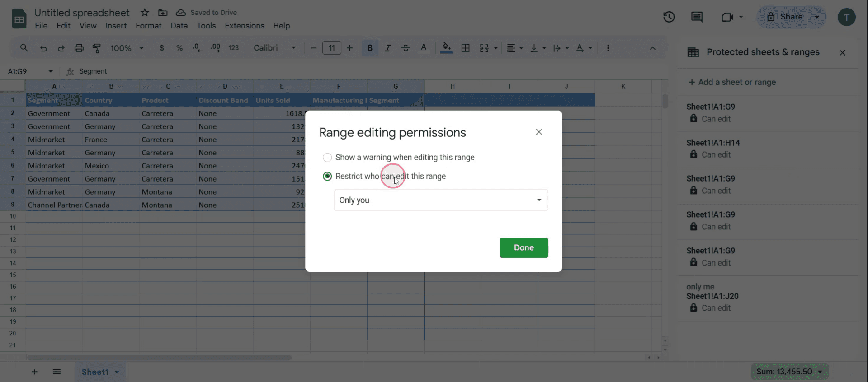868x382 pixels.
Task: Search the menus magnifier icon
Action: pos(24,48)
